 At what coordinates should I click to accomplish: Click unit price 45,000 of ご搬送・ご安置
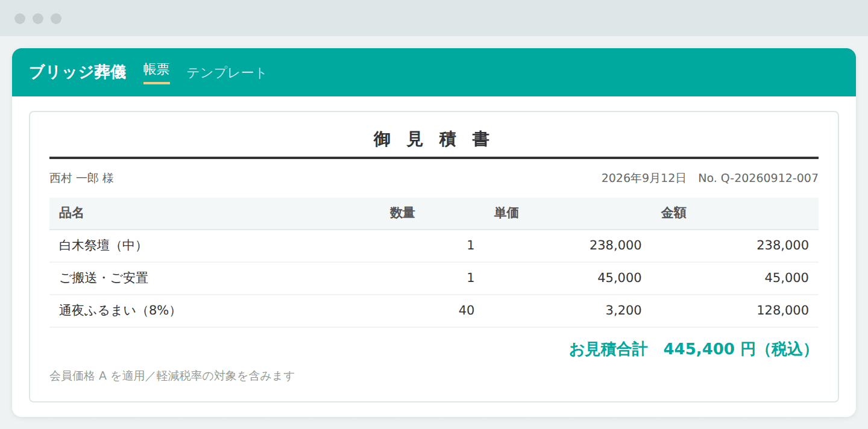620,278
